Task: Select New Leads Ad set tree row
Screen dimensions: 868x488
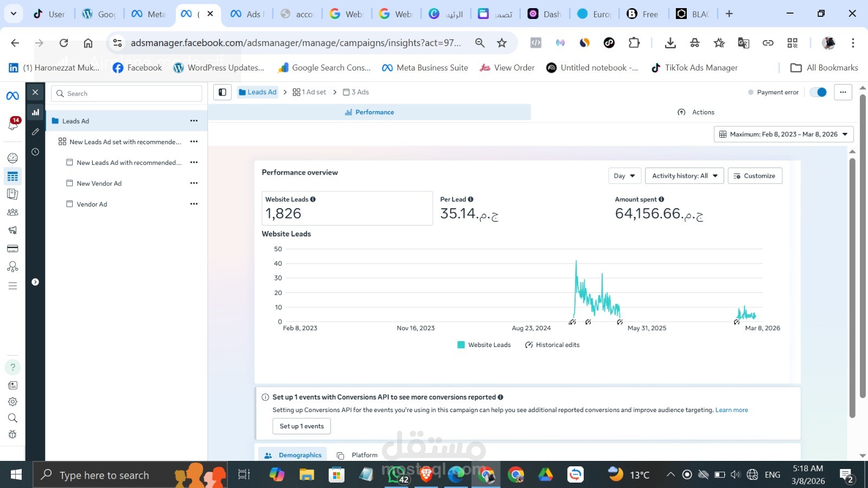Action: [126, 142]
